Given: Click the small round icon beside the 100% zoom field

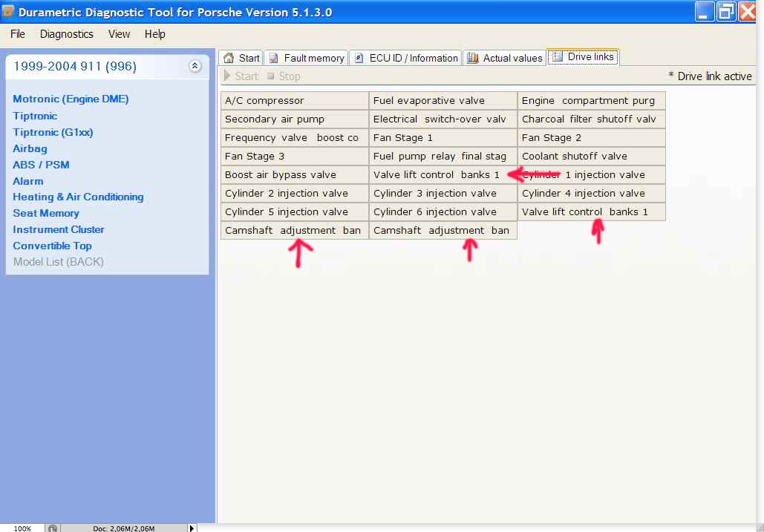Looking at the screenshot, I should point(53,528).
